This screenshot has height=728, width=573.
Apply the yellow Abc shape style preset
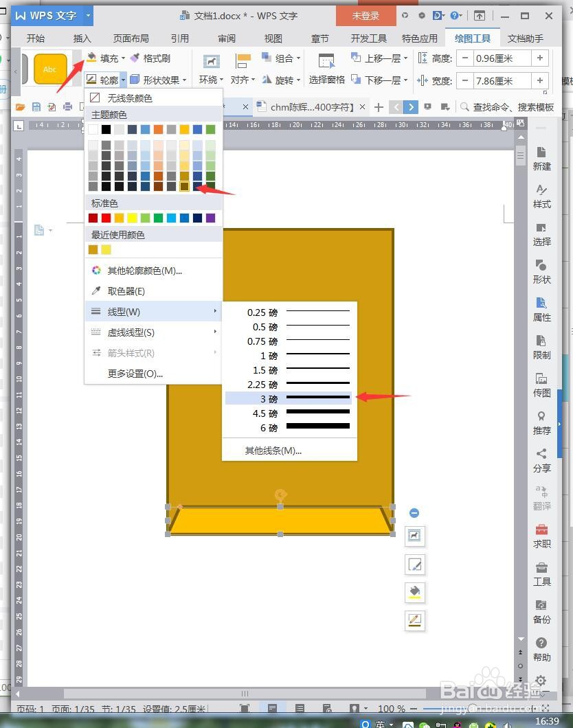click(50, 69)
